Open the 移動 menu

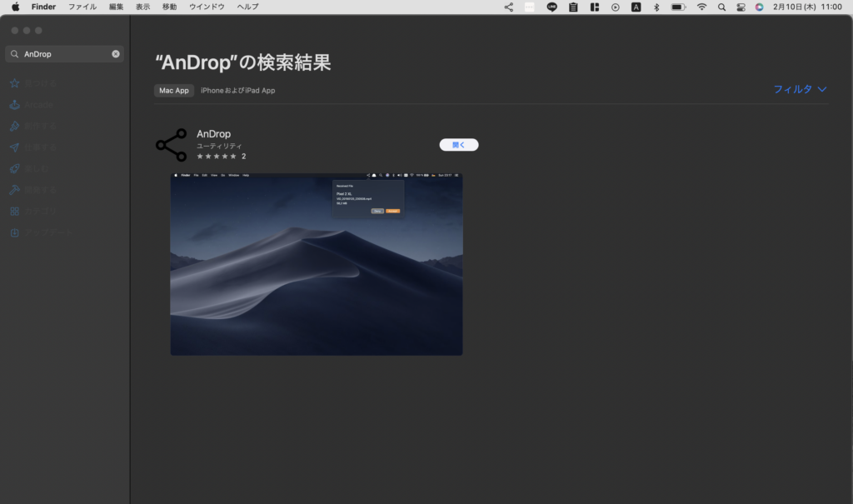click(x=169, y=7)
